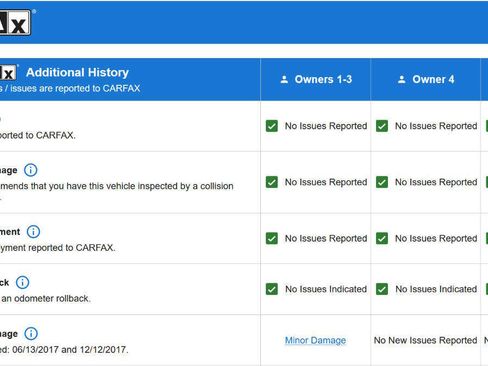
Task: Click 'vehicle inspected by a collision' description
Action: (170, 186)
